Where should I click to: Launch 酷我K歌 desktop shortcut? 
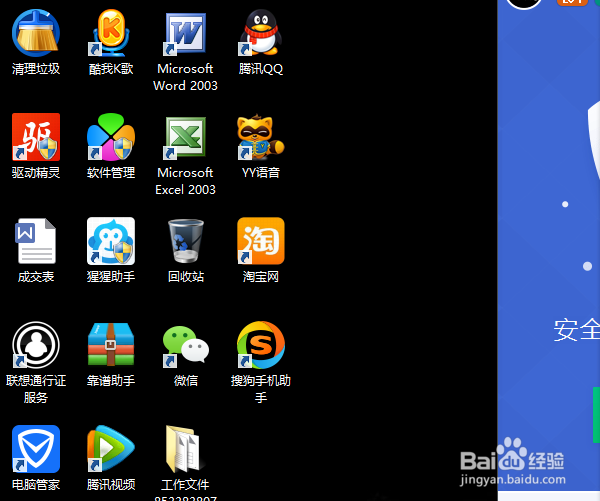click(111, 33)
